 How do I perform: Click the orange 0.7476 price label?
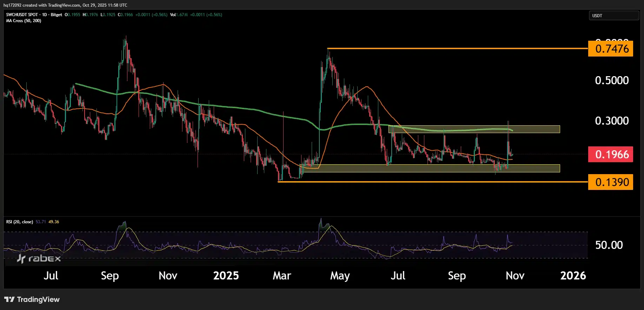pyautogui.click(x=610, y=48)
